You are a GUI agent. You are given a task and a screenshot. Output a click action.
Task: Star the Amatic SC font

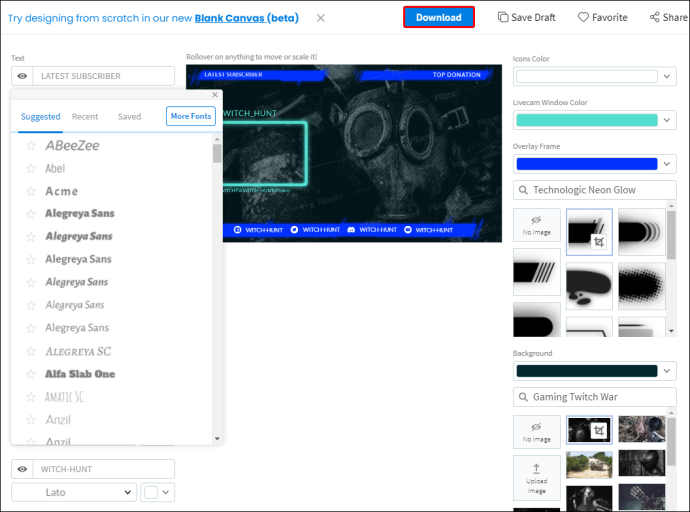point(31,397)
